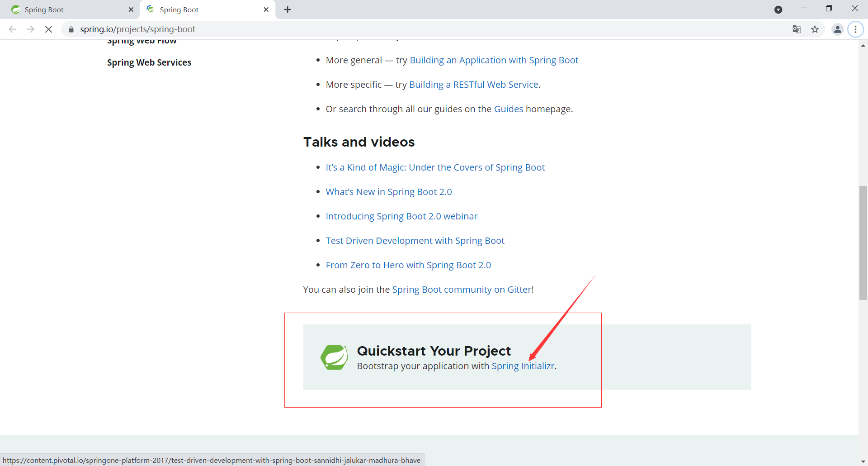
Task: Click the browser back arrow
Action: pos(13,29)
